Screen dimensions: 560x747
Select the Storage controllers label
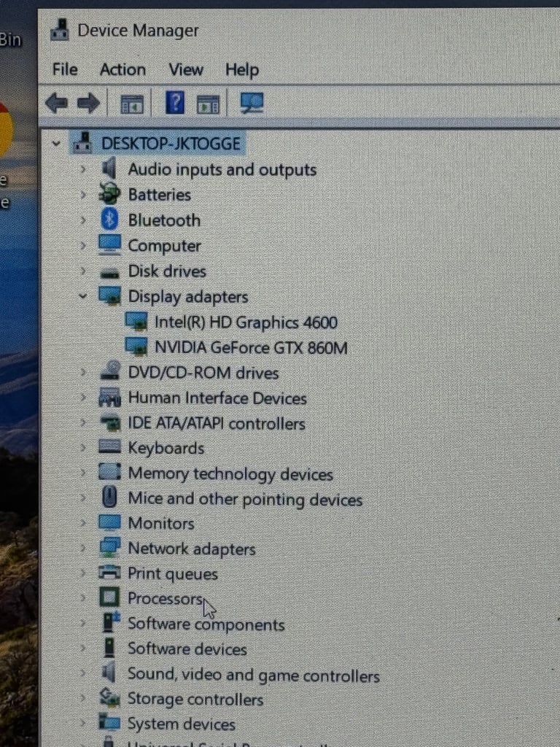point(195,700)
